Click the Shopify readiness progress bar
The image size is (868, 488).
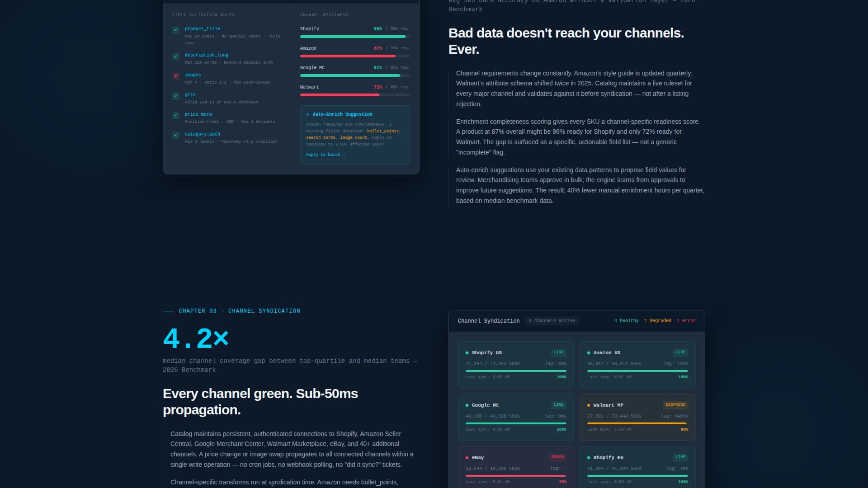pyautogui.click(x=355, y=37)
